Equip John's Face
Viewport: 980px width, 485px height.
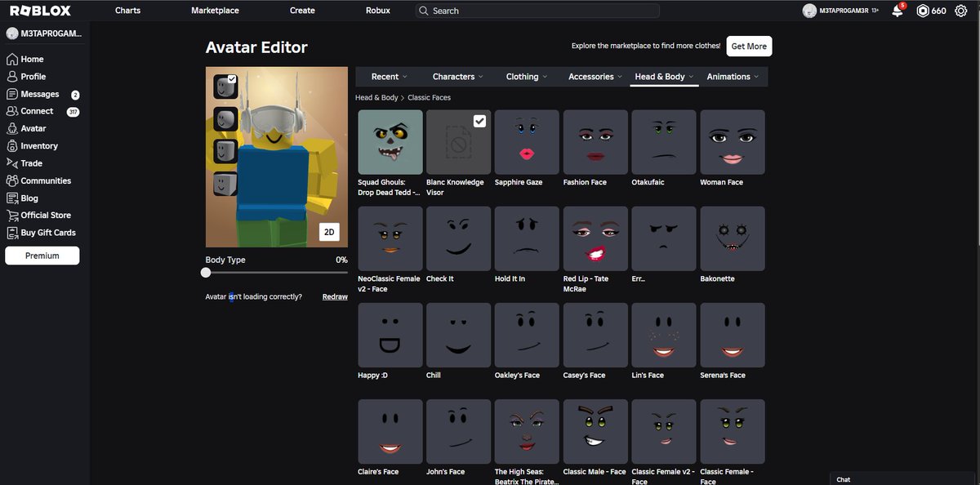coord(459,432)
